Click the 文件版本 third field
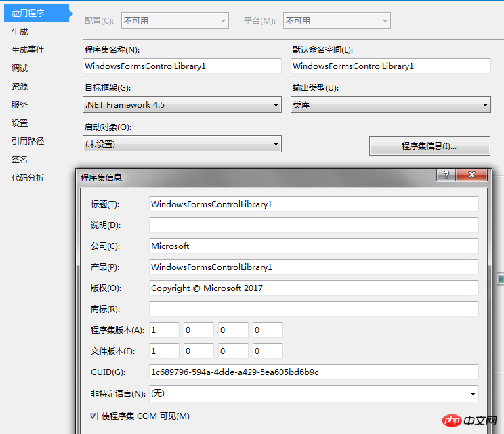Image resolution: width=504 pixels, height=434 pixels. (233, 351)
